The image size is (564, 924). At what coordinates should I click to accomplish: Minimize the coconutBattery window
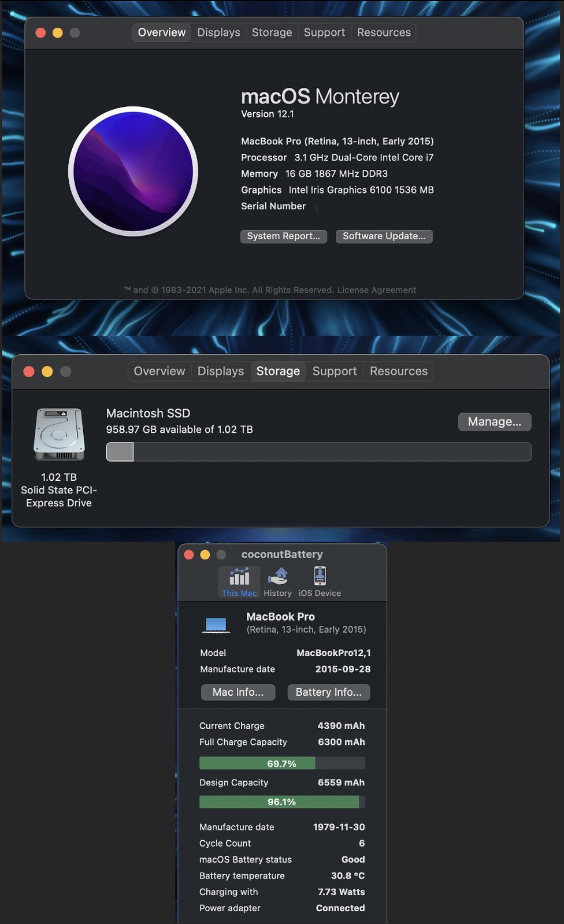tap(205, 555)
